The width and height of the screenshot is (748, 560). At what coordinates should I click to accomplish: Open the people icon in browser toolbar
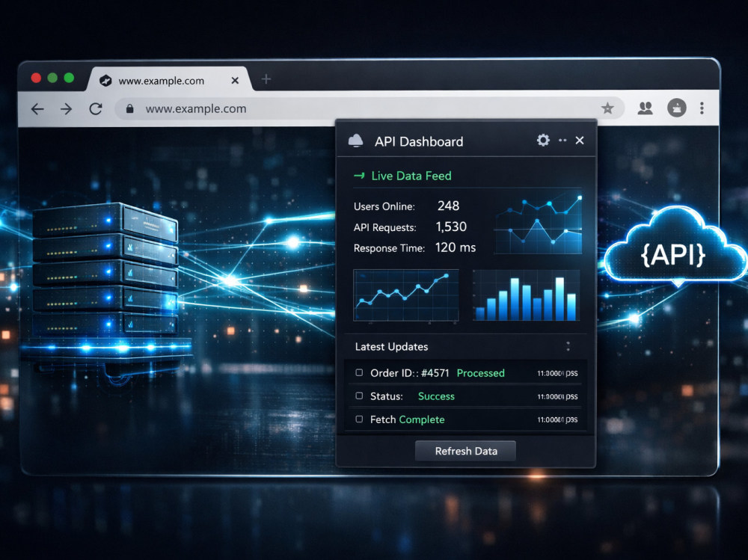645,108
